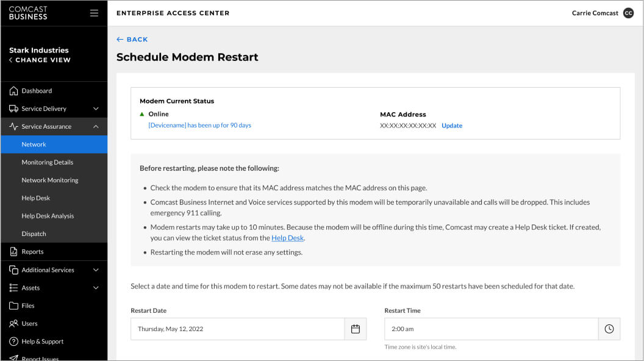644x361 pixels.
Task: Click the Files folder icon
Action: click(13, 306)
